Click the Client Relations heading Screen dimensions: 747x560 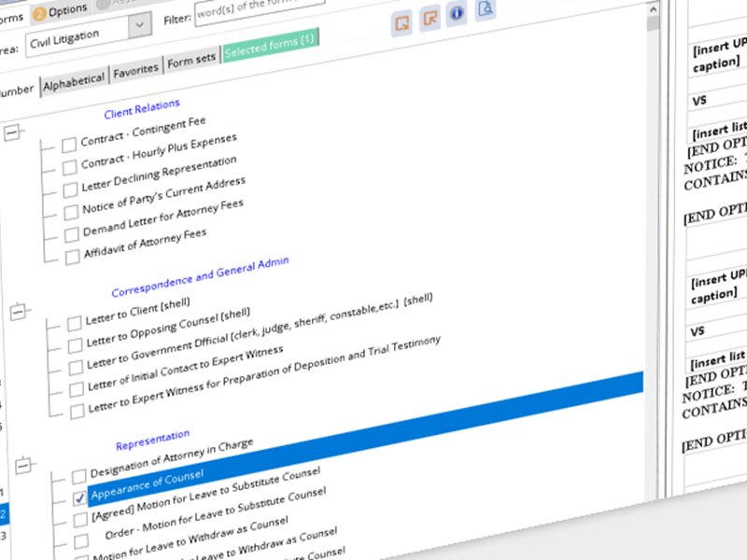point(142,109)
